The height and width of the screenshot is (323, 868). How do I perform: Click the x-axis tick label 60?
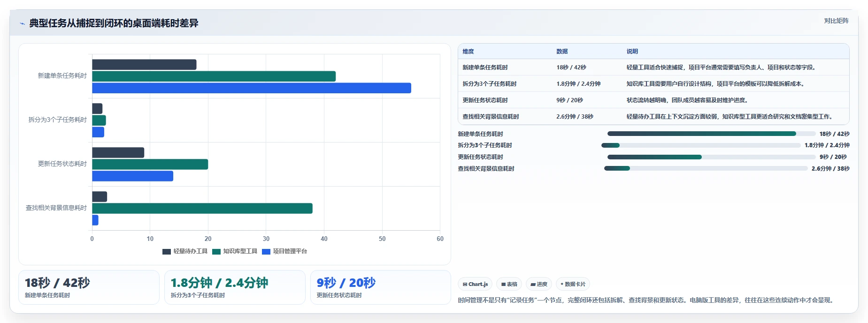pyautogui.click(x=440, y=239)
